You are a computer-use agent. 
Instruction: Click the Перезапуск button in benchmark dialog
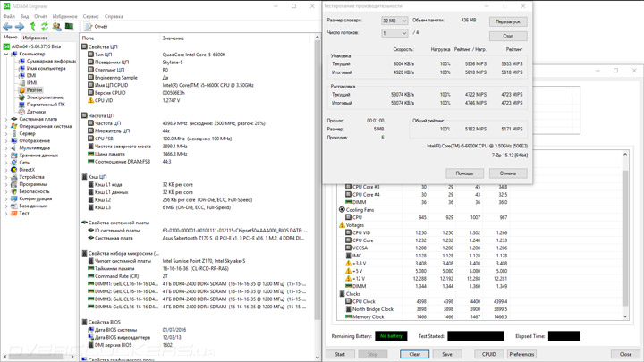[508, 21]
